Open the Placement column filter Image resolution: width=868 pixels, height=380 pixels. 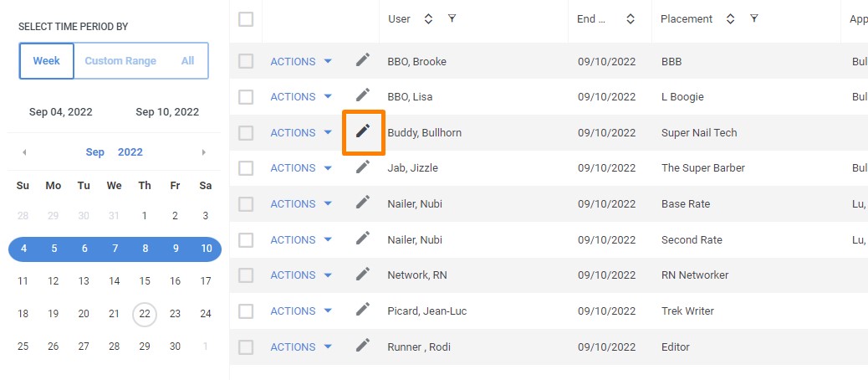tap(753, 19)
